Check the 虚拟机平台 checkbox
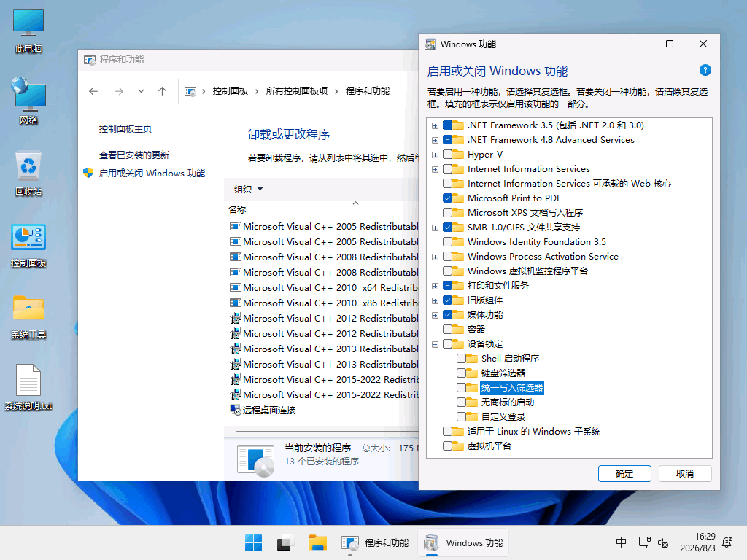The height and width of the screenshot is (560, 747). 447,446
